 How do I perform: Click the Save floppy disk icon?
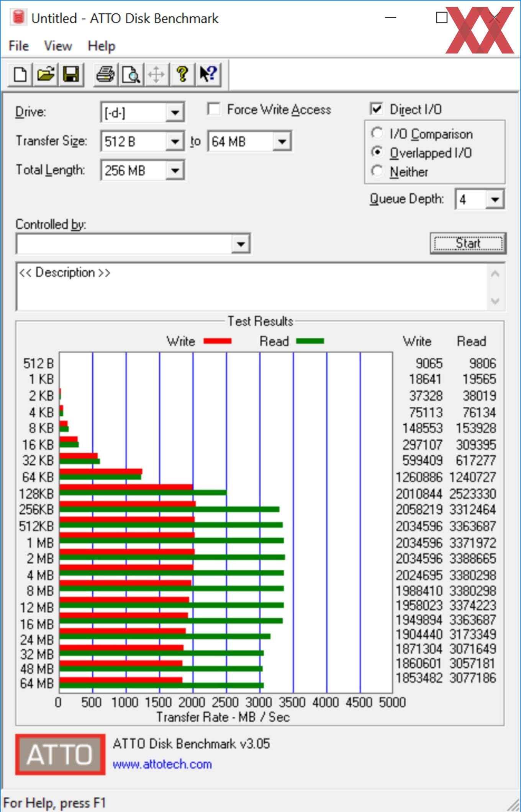tap(71, 74)
